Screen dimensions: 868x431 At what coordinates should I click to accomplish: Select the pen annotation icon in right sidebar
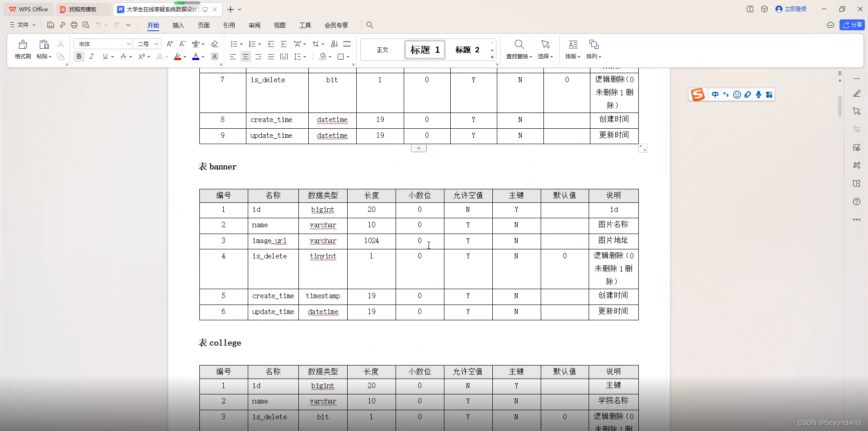(x=857, y=94)
